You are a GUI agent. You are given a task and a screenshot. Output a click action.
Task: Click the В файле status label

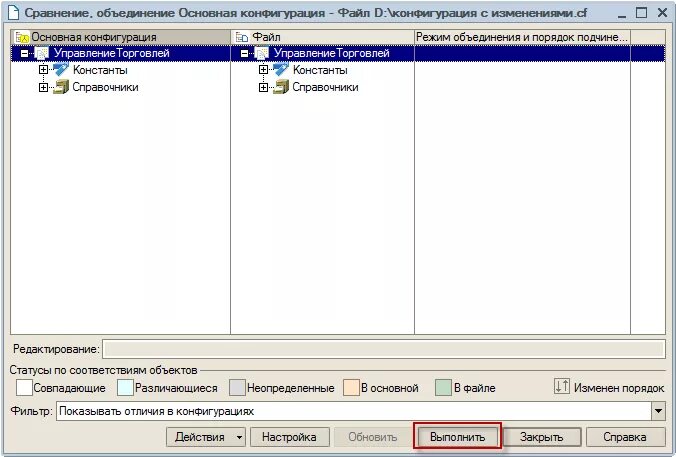click(x=475, y=388)
